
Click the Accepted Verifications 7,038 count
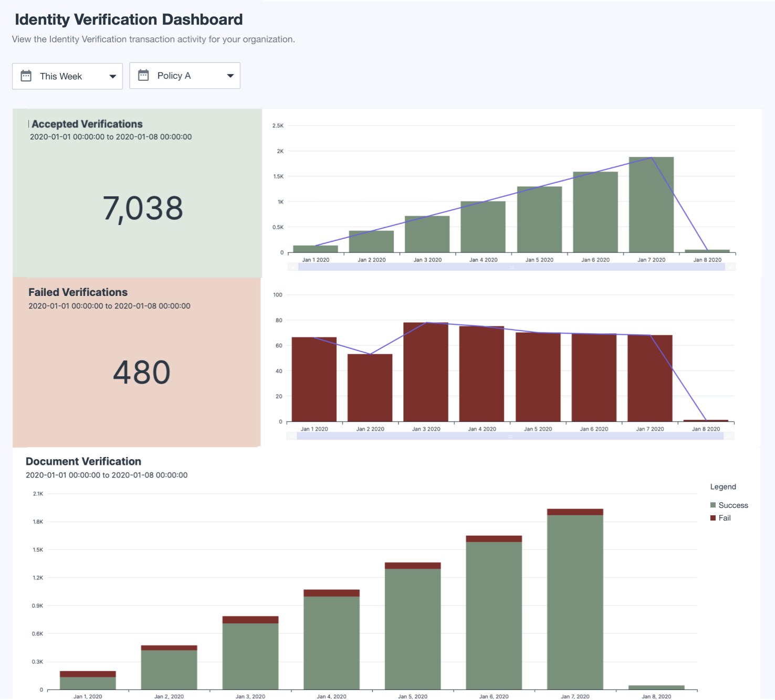pos(143,208)
